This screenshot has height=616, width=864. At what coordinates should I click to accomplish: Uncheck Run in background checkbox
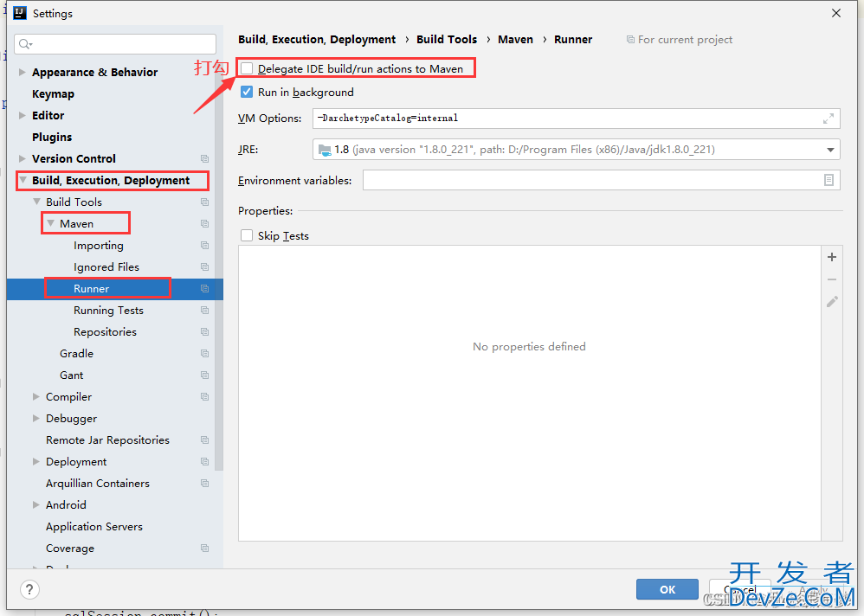(247, 92)
